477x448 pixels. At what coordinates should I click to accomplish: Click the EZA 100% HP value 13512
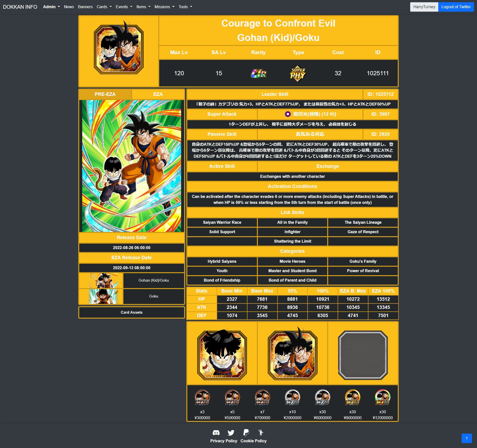383,299
